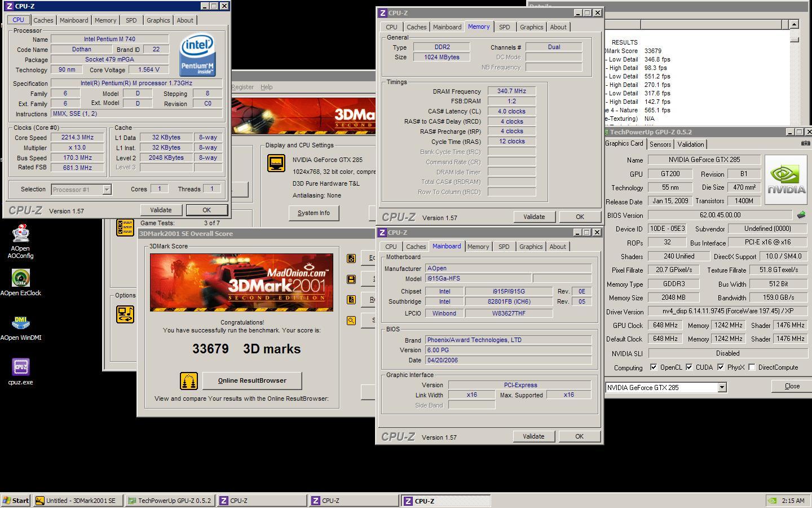Click the Windows Start button
Viewport: 812px width, 508px height.
[x=16, y=501]
